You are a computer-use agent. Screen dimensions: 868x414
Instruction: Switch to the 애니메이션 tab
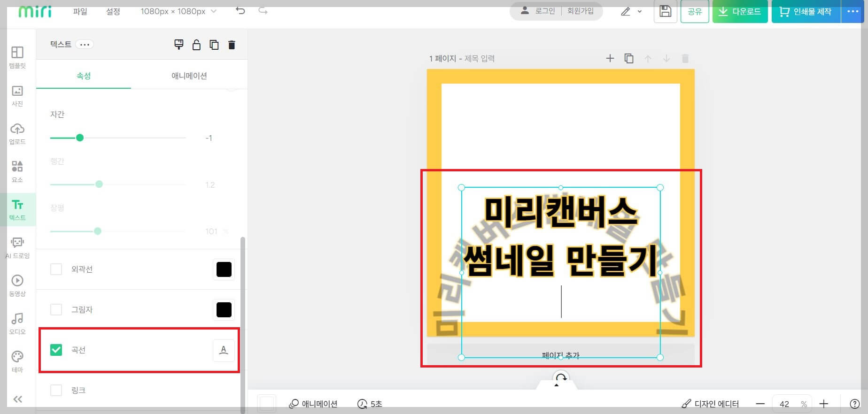coord(189,76)
